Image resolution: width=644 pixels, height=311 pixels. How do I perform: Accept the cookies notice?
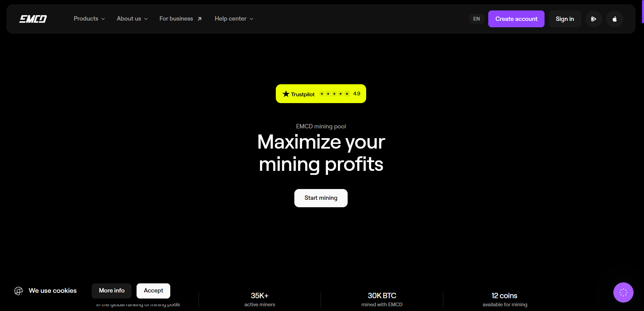[153, 291]
